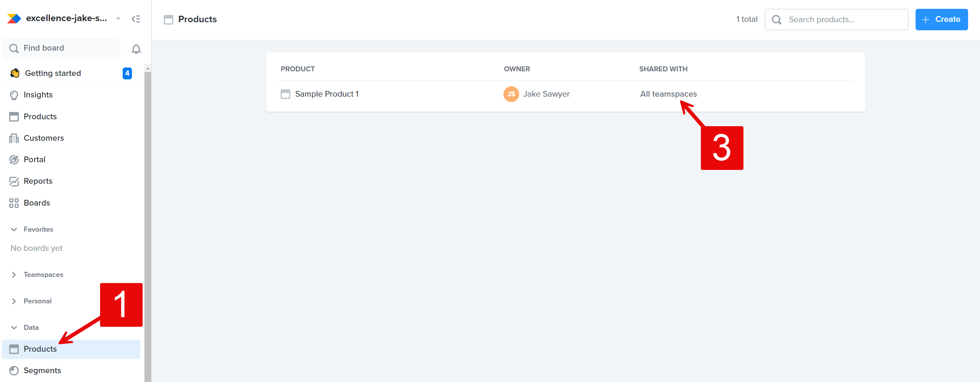Open the Getting started badge

(127, 73)
